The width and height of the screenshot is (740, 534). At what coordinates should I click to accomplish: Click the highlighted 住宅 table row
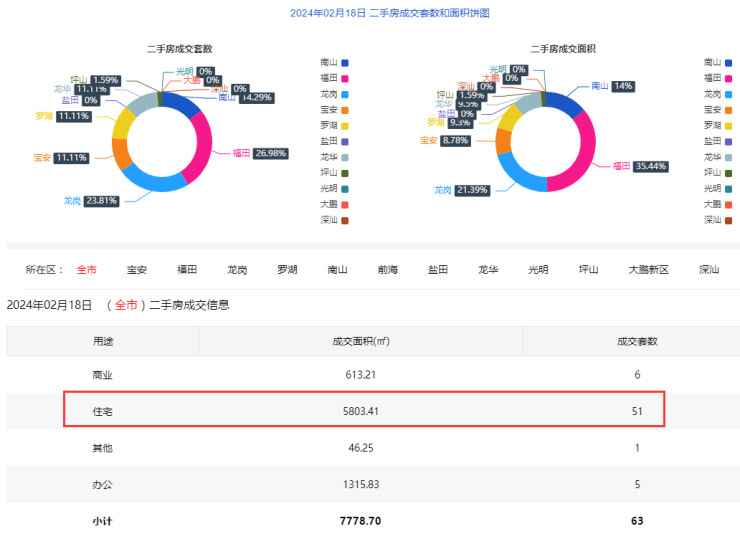(x=364, y=411)
